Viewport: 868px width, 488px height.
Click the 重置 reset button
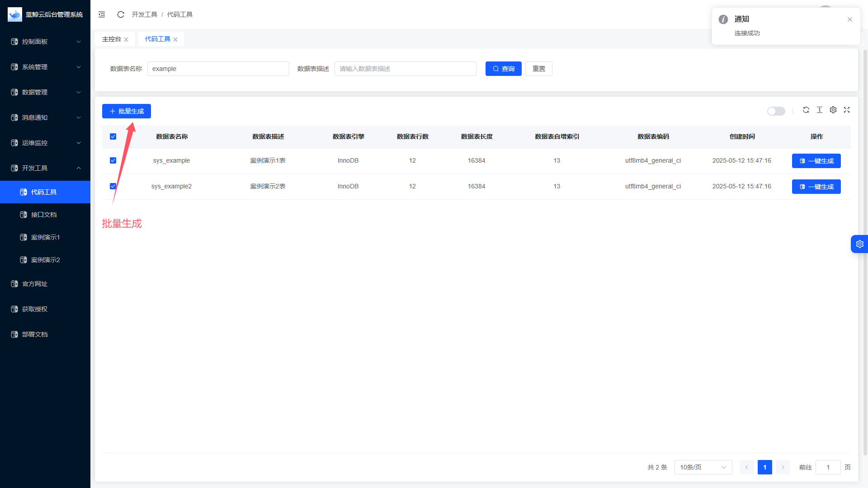click(x=539, y=69)
